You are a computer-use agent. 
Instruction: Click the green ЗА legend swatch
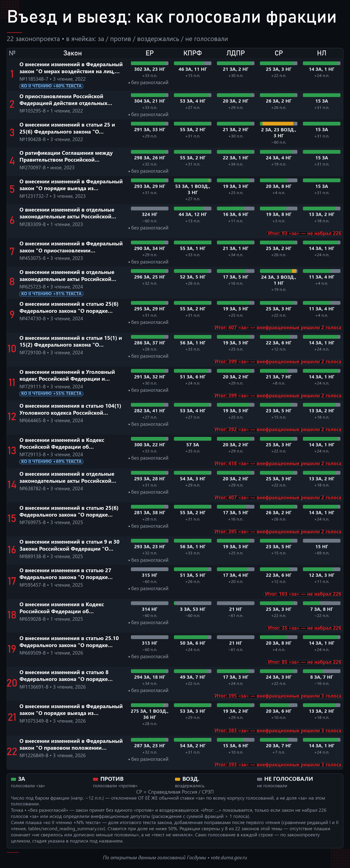tap(14, 779)
